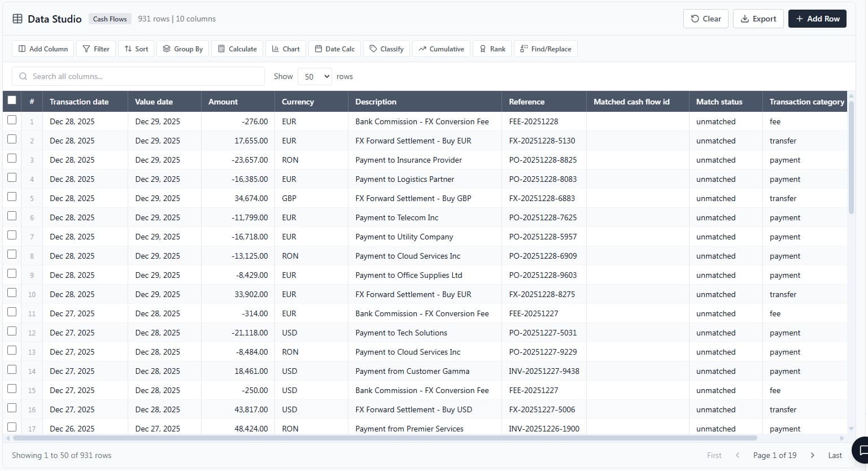Open the rows-per-page dropdown showing 50

point(315,76)
